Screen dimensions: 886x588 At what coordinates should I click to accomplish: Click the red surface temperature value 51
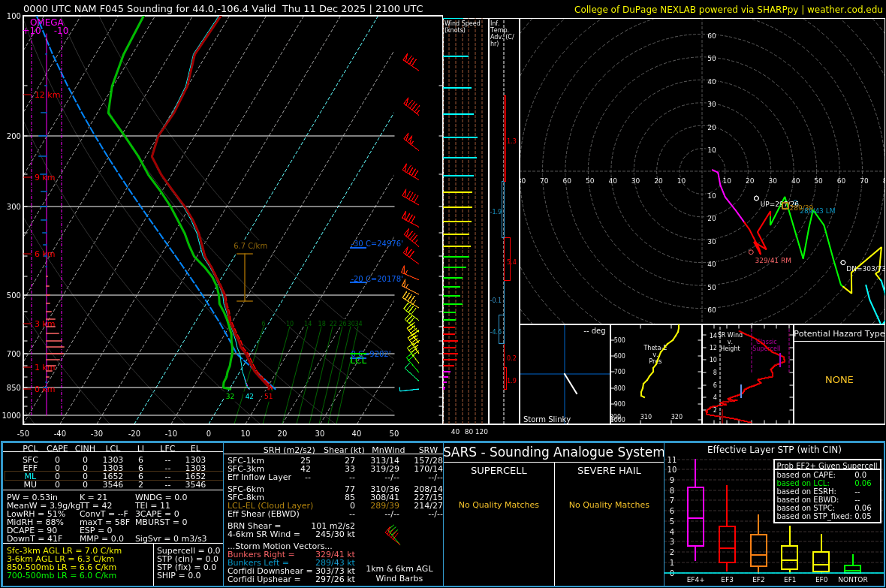pyautogui.click(x=268, y=397)
